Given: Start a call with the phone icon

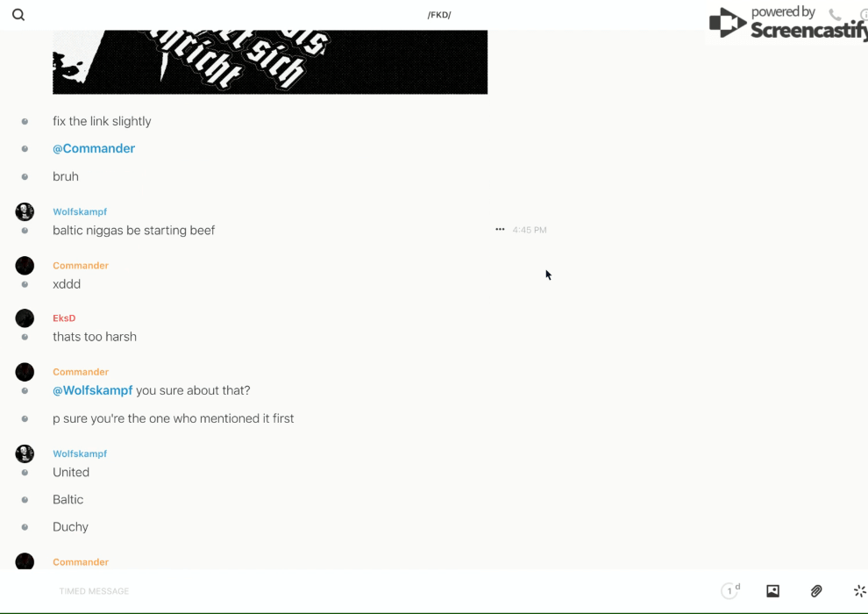Looking at the screenshot, I should [x=835, y=14].
